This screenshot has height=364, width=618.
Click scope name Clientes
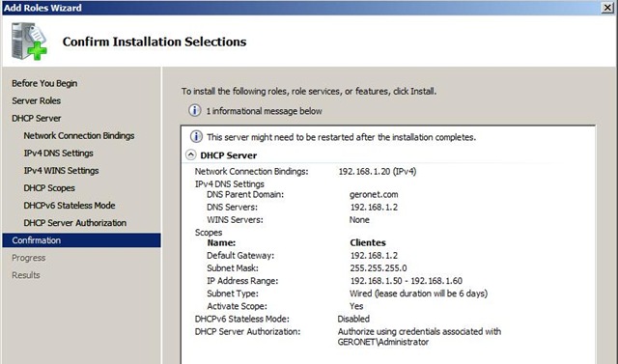pyautogui.click(x=368, y=242)
